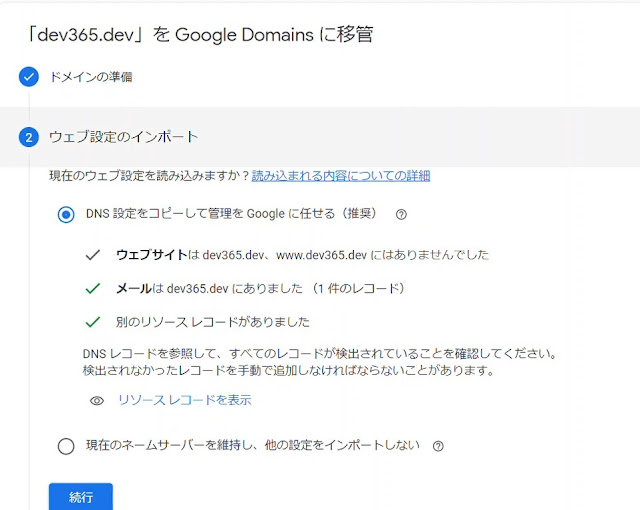
Task: Click the question 現在のウェブ設定を読み込みますか？
Action: click(x=149, y=176)
